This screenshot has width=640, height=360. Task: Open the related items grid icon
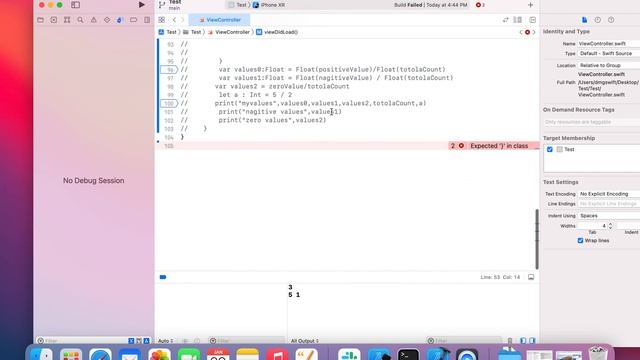[x=162, y=20]
